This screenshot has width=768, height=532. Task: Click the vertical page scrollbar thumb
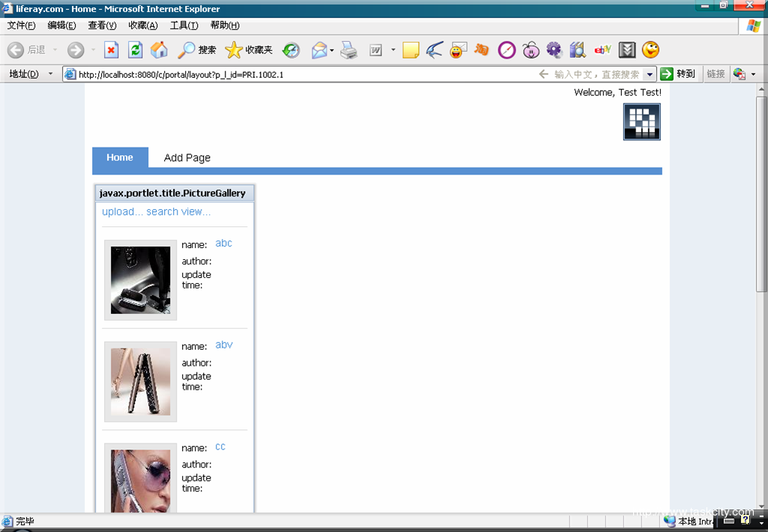[761, 195]
